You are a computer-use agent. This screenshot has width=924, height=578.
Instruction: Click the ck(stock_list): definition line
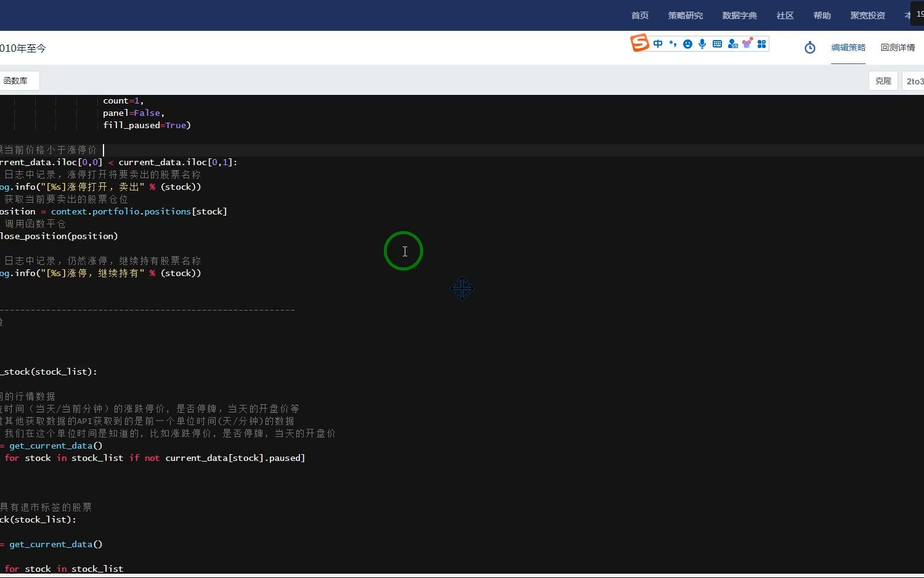tap(38, 519)
